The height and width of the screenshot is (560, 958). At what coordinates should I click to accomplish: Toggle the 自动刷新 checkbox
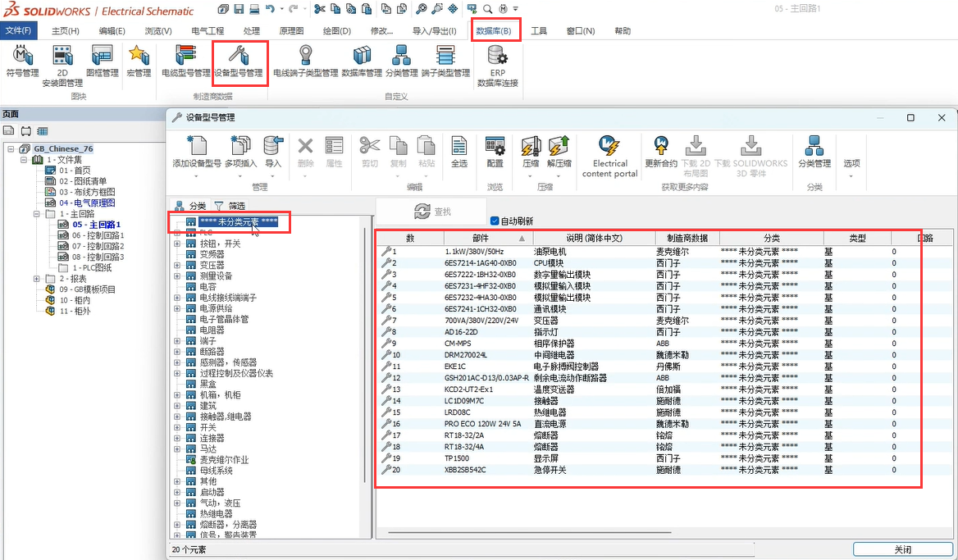point(495,221)
